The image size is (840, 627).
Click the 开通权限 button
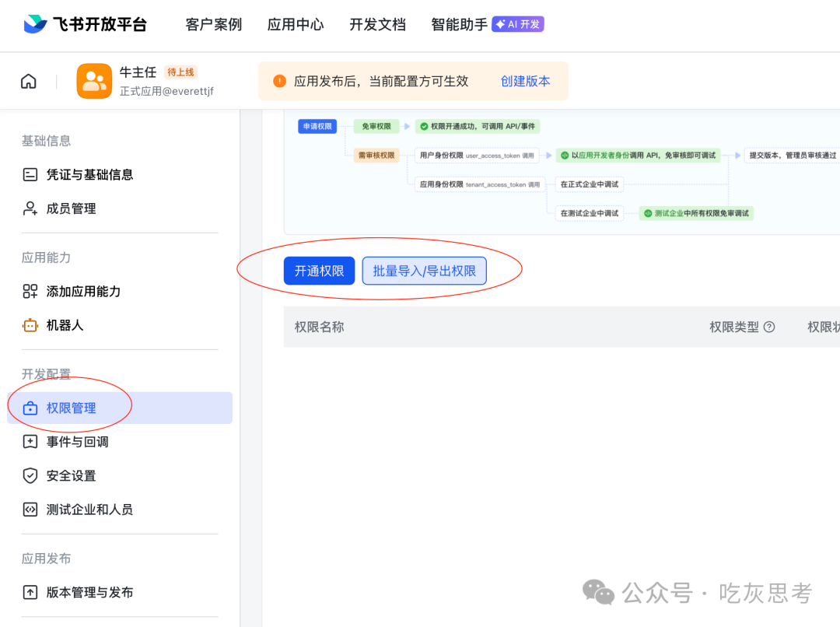click(x=320, y=271)
